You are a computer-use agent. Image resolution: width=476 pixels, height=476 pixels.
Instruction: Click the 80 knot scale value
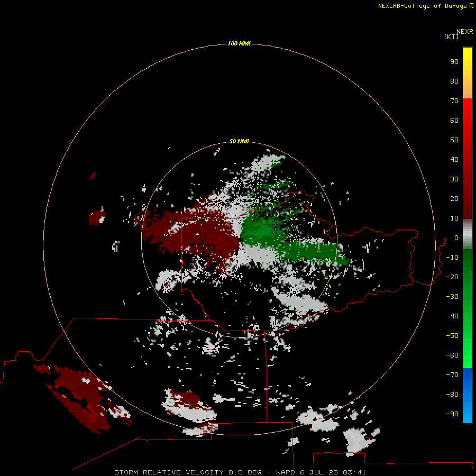click(x=454, y=81)
